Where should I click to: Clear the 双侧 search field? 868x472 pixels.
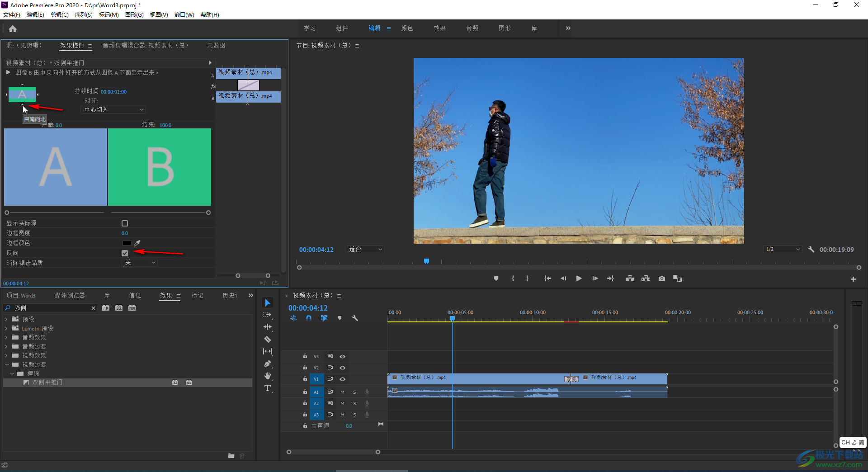coord(94,308)
